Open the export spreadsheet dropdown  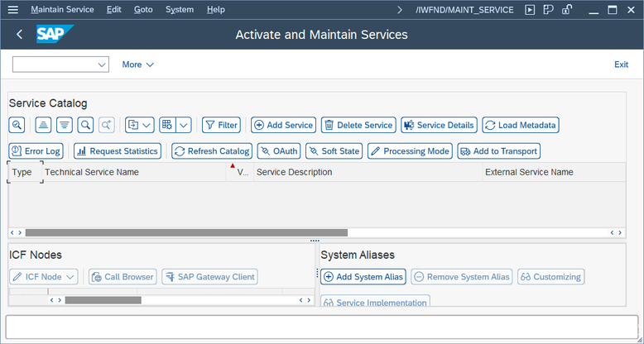(x=139, y=125)
